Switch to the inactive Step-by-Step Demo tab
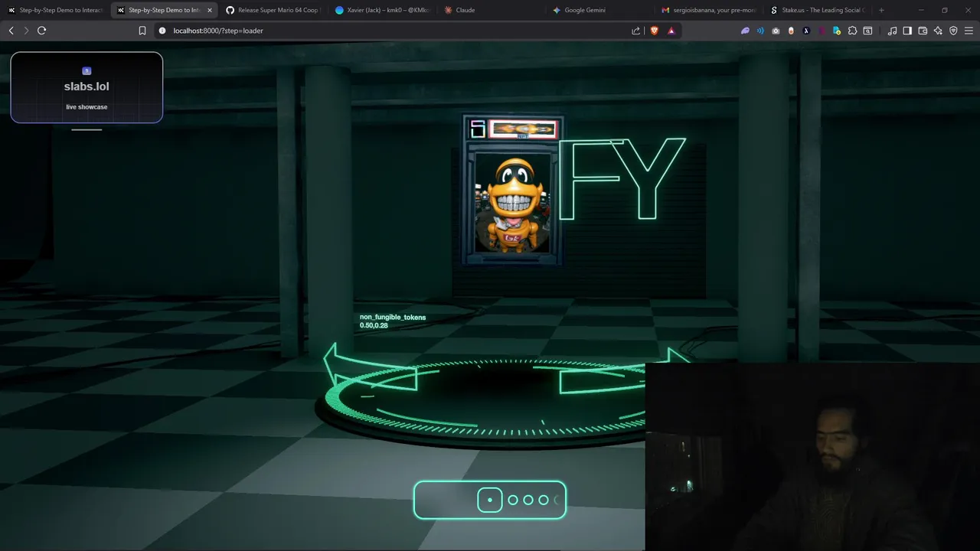The image size is (980, 551). 55,10
